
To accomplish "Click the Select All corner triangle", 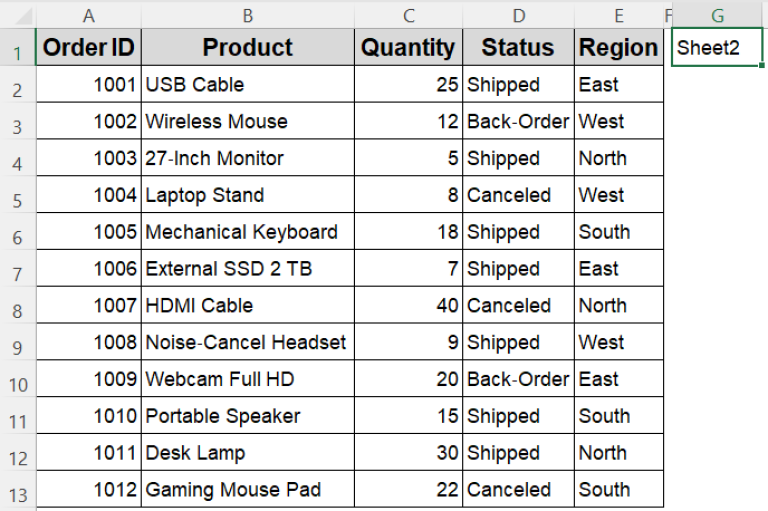I will point(18,15).
